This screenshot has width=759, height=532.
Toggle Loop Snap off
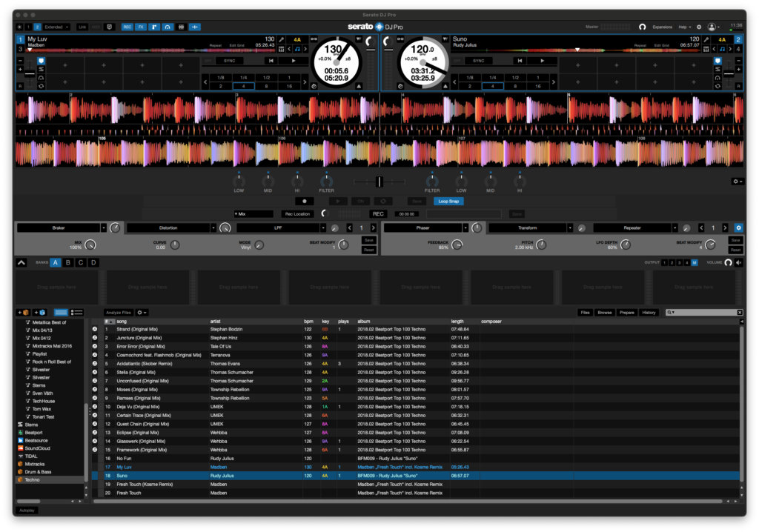(x=448, y=201)
